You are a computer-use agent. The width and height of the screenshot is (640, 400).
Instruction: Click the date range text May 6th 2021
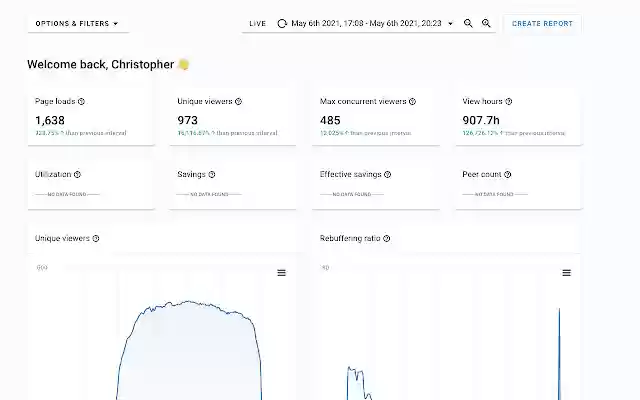point(367,23)
